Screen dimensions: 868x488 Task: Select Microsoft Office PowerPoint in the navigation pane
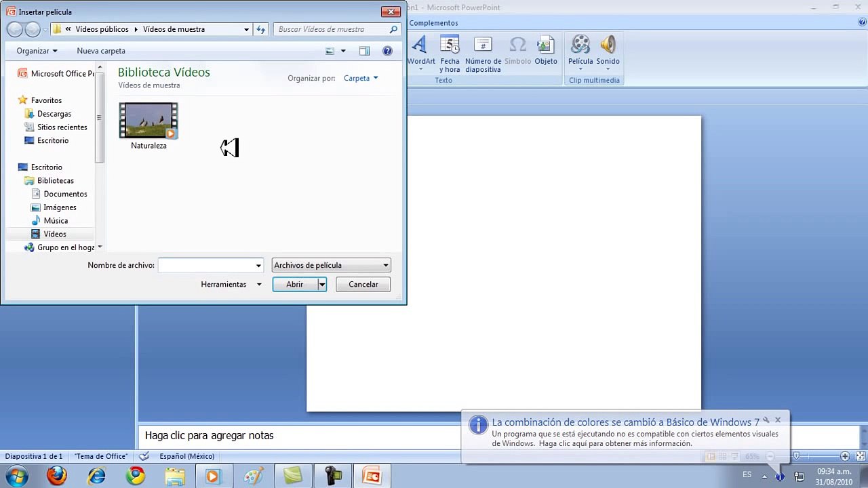[56, 74]
